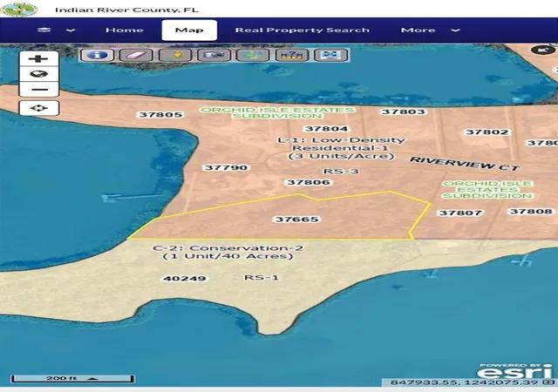Viewport: 558px width, 392px height.
Task: Click parcel label 37803
Action: pos(403,112)
